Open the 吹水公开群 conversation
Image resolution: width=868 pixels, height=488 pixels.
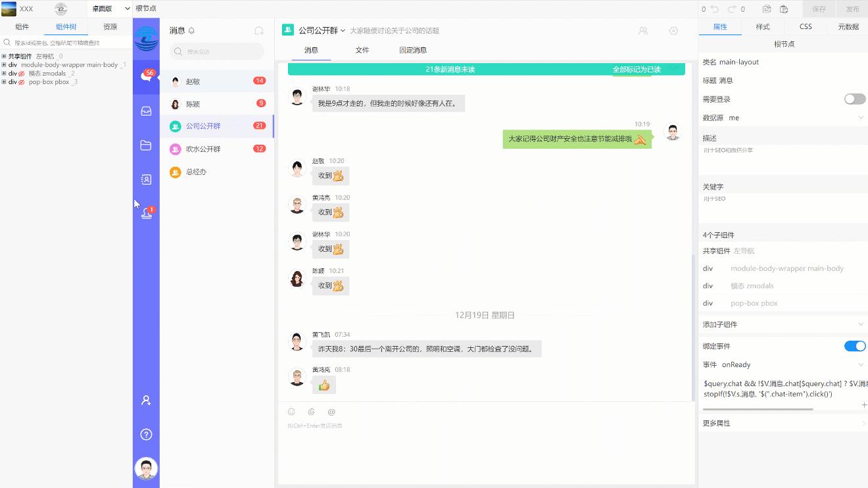coord(217,149)
